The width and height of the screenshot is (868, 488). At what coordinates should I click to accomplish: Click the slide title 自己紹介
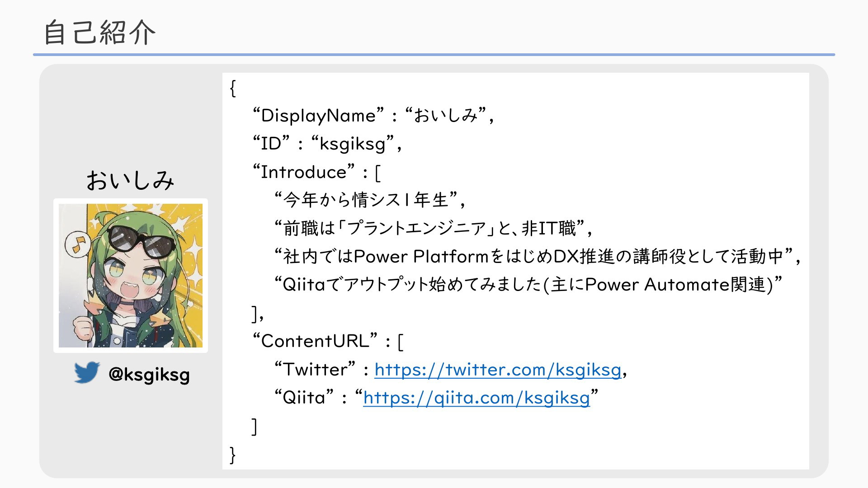tap(100, 32)
